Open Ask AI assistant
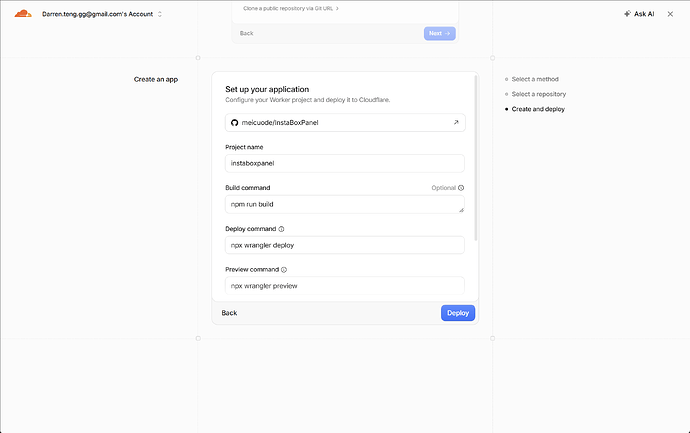The height and width of the screenshot is (433, 690). 639,14
